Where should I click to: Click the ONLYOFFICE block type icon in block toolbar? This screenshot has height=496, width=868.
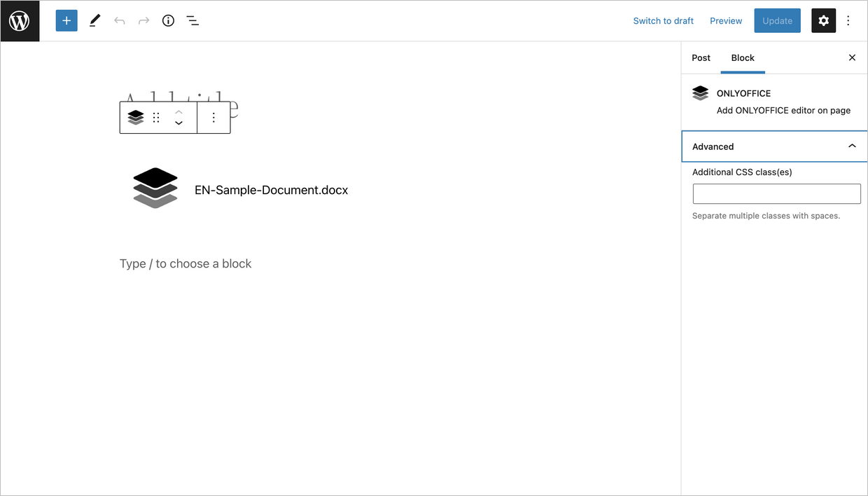tap(136, 118)
